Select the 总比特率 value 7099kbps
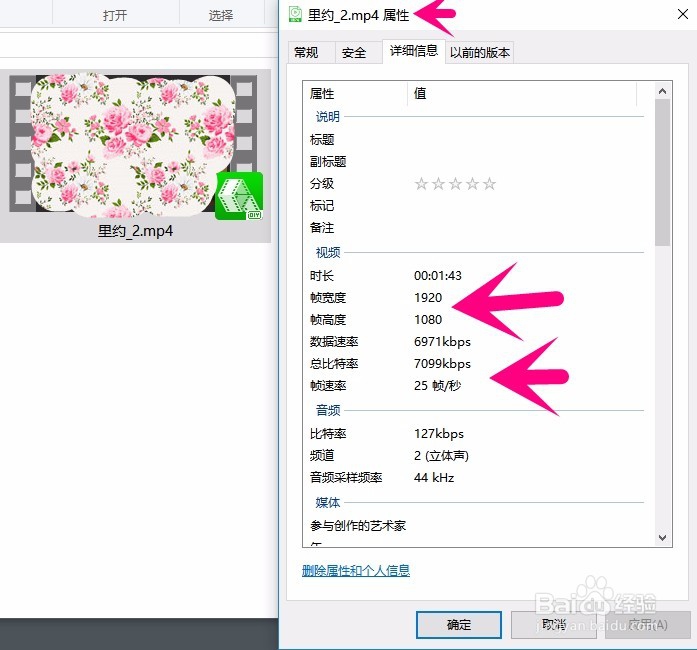The height and width of the screenshot is (650, 697). 442,364
